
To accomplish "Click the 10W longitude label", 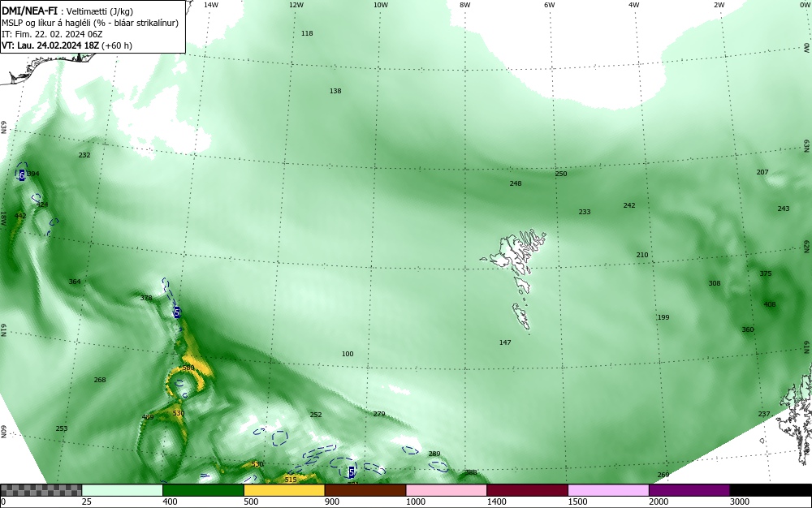I will tap(381, 5).
